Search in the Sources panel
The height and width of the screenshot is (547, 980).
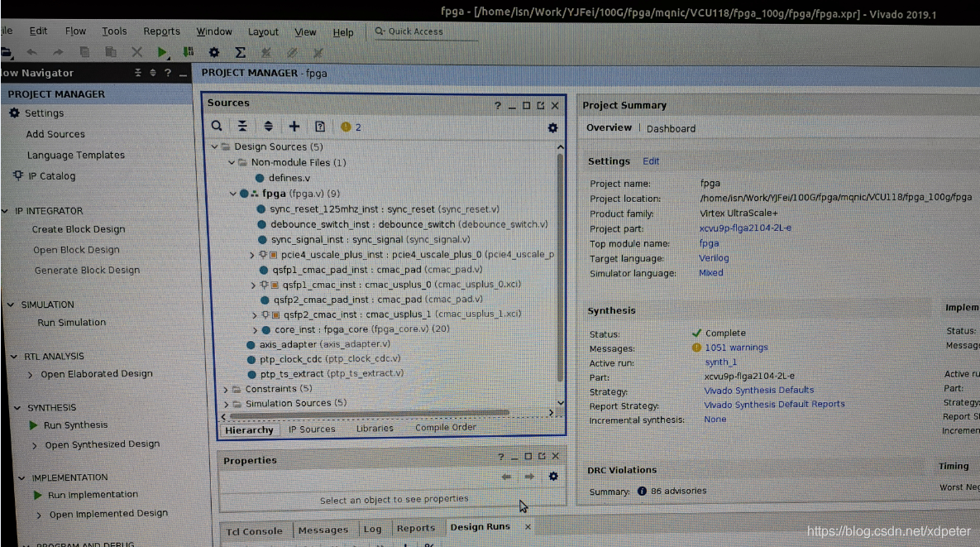pos(217,127)
